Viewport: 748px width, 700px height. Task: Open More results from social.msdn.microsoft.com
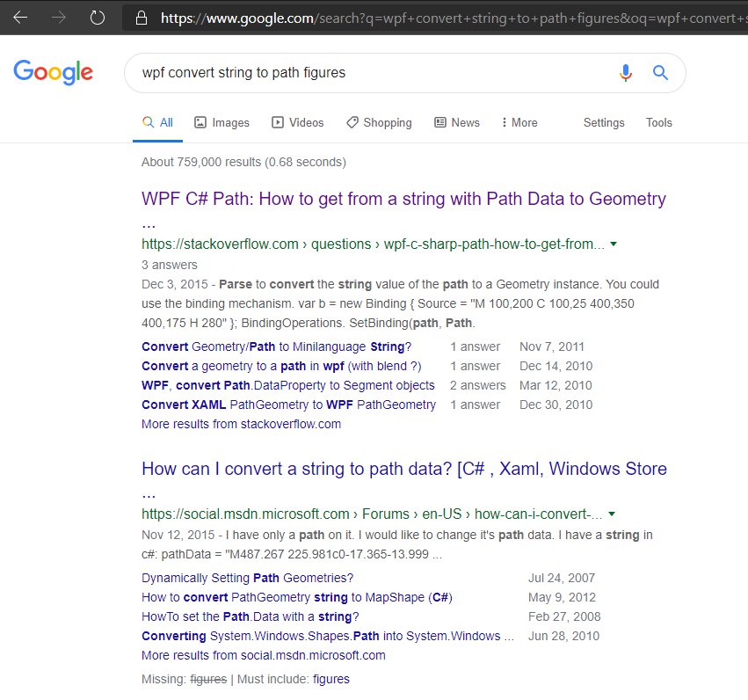coord(264,655)
